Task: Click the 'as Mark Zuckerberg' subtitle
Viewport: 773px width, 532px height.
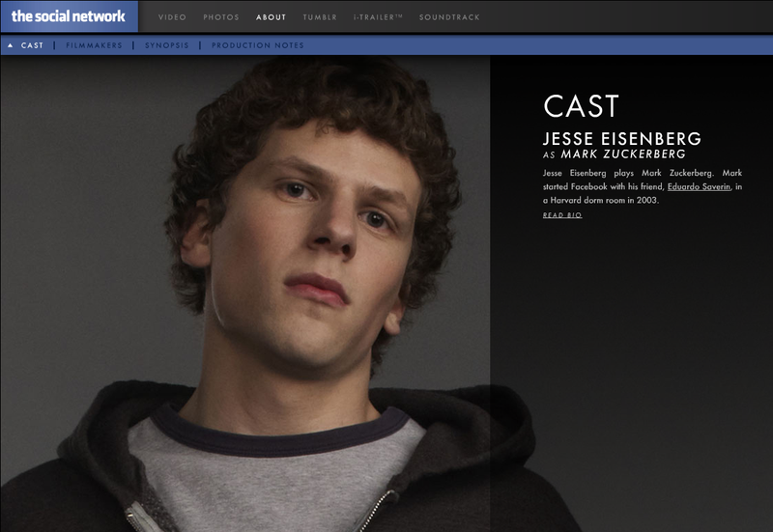Action: [x=614, y=154]
